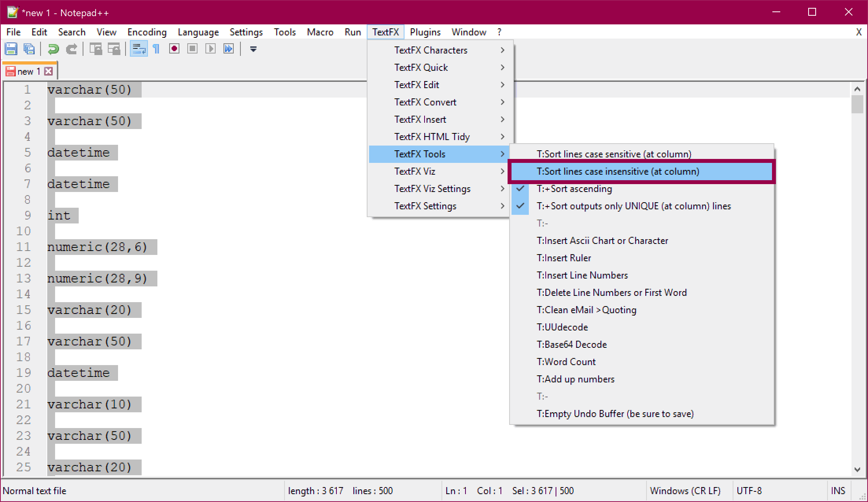The width and height of the screenshot is (868, 502).
Task: Toggle the Sort ascending checked option
Action: [x=574, y=189]
